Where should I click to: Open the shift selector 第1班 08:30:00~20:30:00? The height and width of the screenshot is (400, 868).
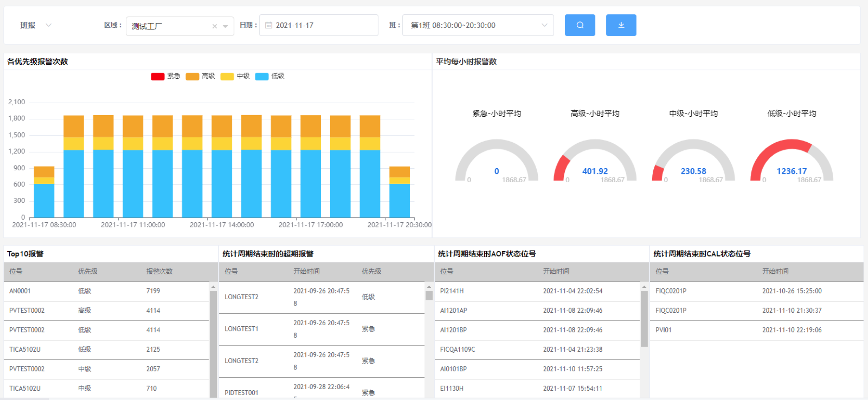(478, 25)
